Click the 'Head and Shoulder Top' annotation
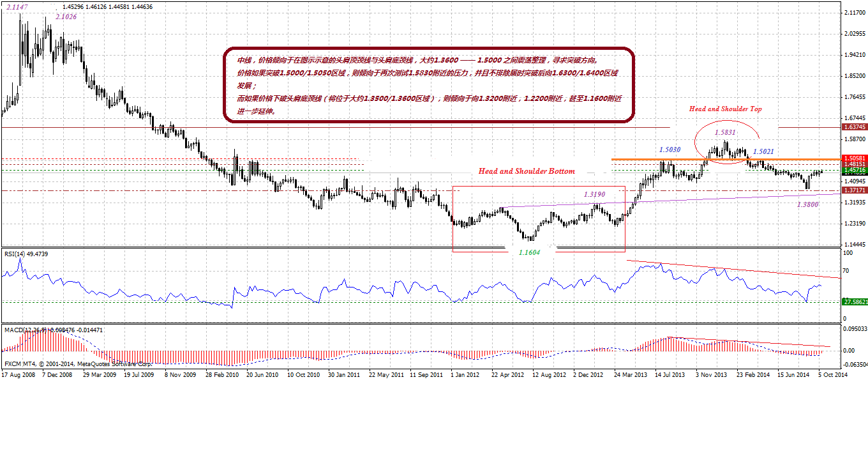The height and width of the screenshot is (460, 868). coord(725,109)
